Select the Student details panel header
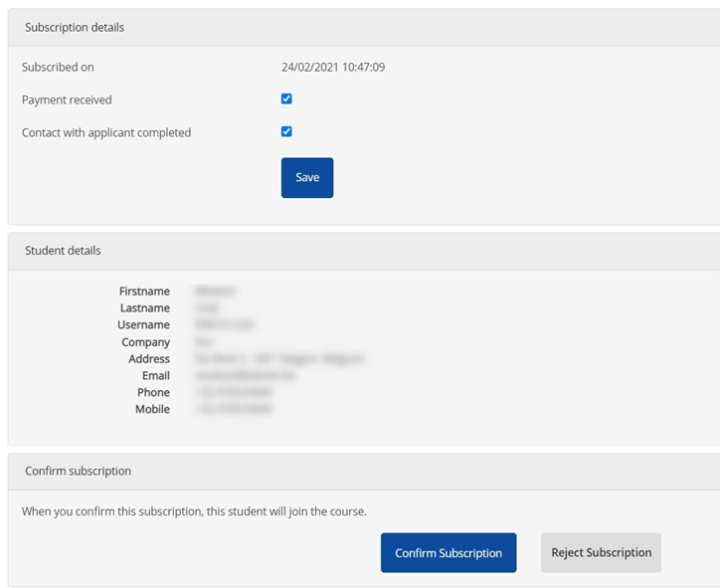 [364, 251]
